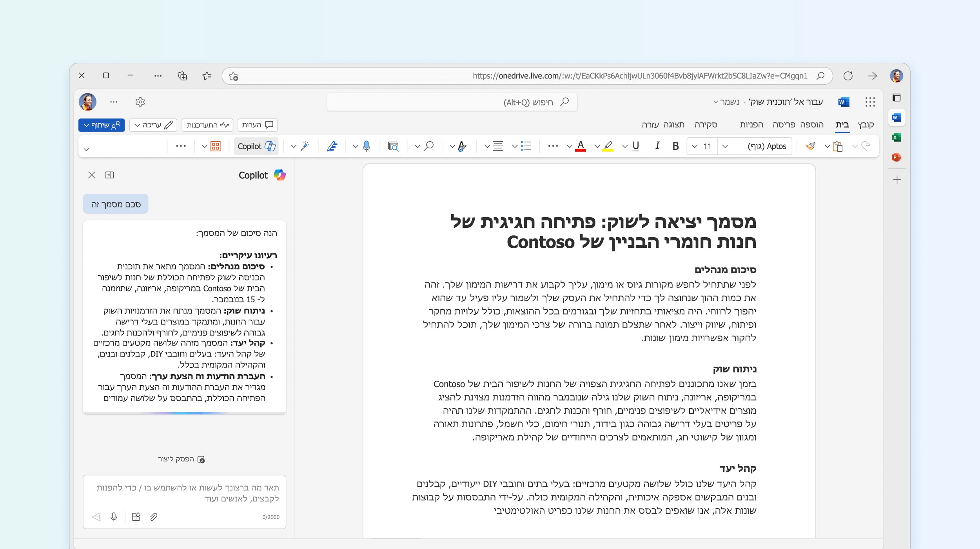Click inside the חיפוש search box
Viewport: 980px width, 549px height.
coord(452,102)
